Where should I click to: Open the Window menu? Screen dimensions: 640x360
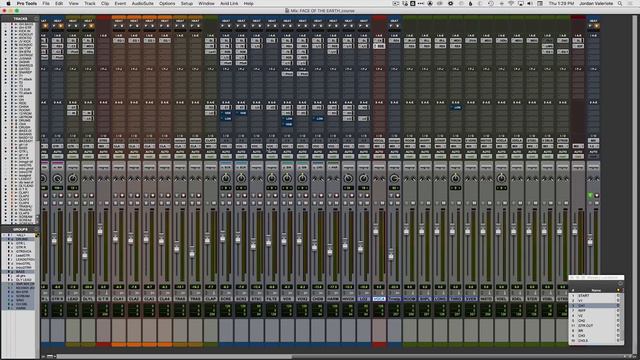(x=206, y=3)
